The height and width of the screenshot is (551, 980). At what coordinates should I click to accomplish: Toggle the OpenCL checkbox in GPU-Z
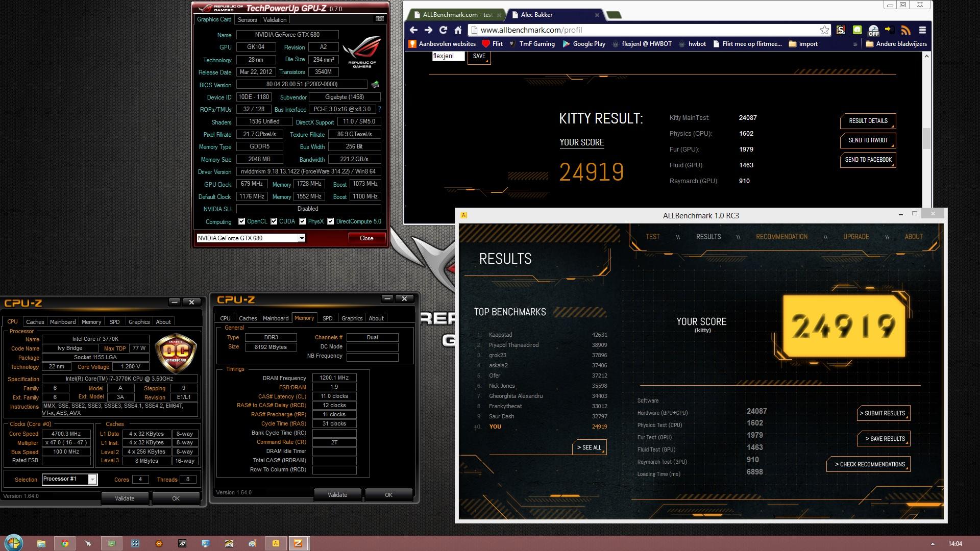[242, 221]
